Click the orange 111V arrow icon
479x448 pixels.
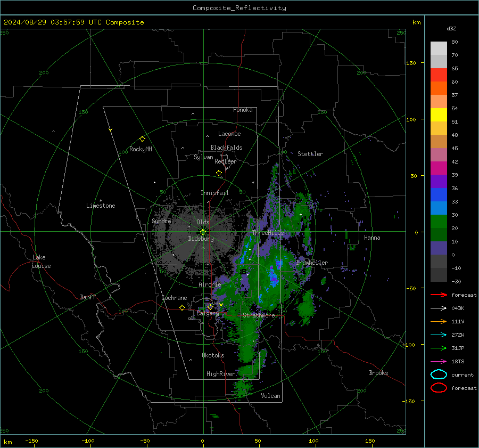tap(439, 321)
